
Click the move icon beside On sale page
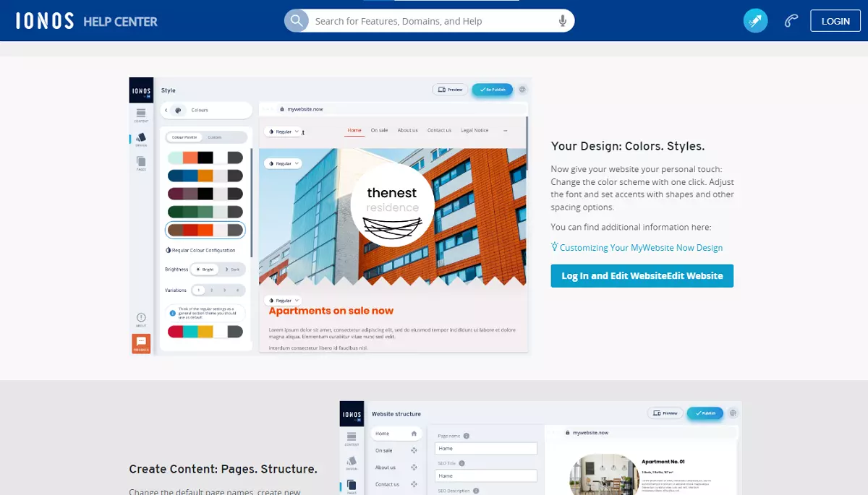pos(414,450)
